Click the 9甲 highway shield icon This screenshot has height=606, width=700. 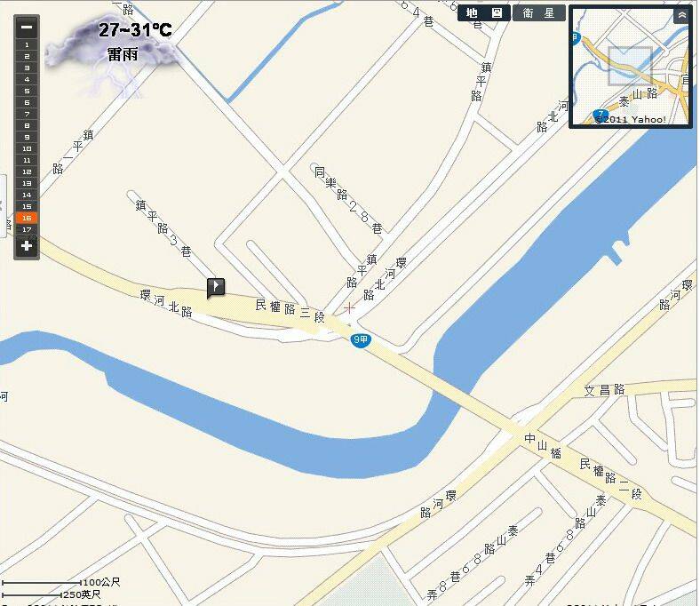pyautogui.click(x=360, y=340)
